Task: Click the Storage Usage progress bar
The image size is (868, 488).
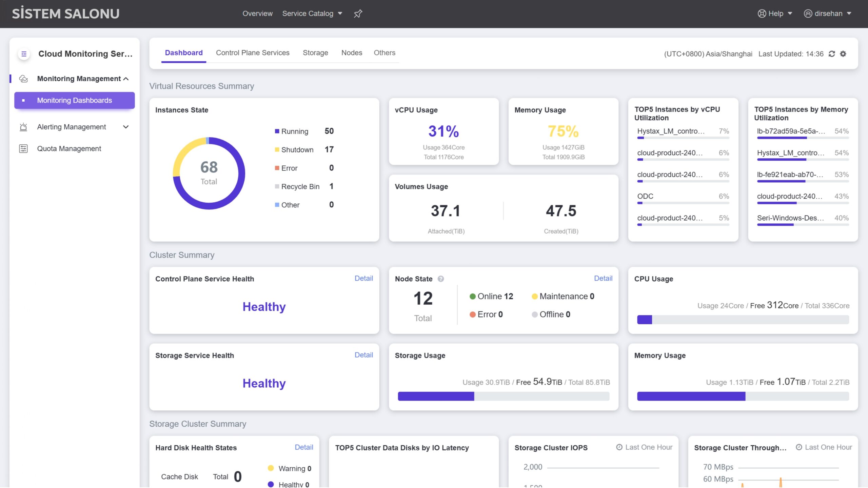Action: click(x=503, y=396)
